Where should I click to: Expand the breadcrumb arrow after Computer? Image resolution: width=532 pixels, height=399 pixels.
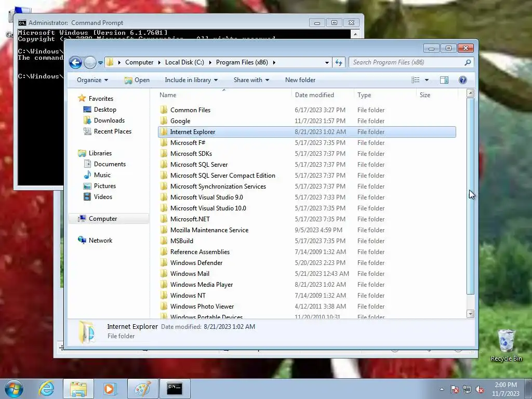click(159, 62)
